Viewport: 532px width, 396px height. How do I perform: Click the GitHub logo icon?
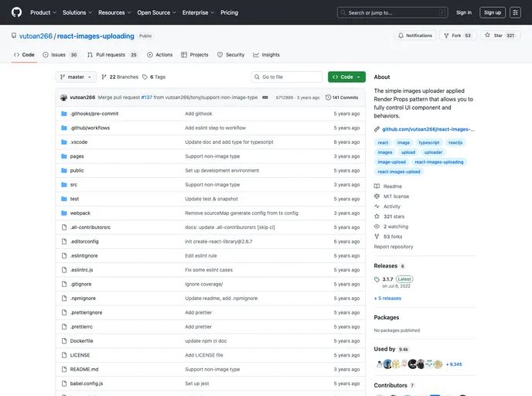[16, 12]
